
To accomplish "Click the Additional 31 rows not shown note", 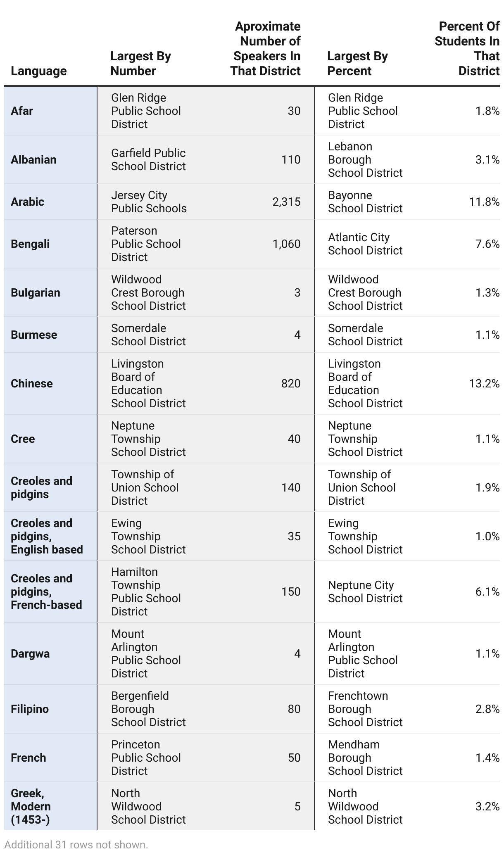I will 76,845.
